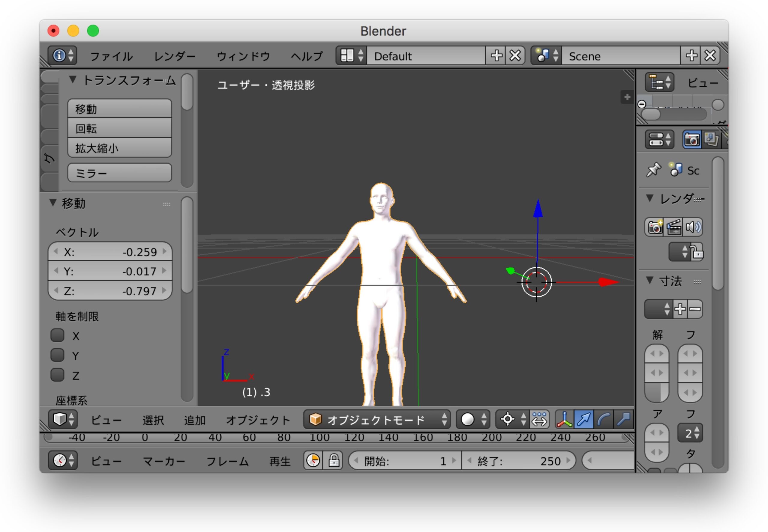Open the レンダー menu
This screenshot has width=768, height=532.
[x=175, y=56]
